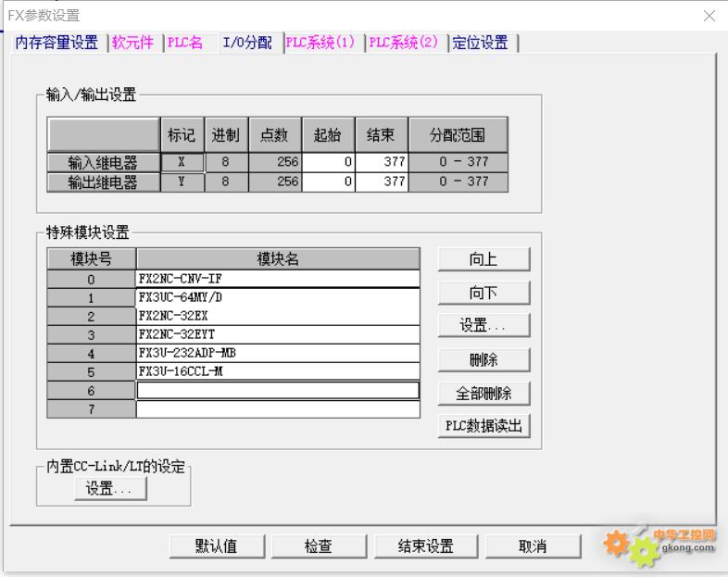The image size is (728, 577).
Task: Click the 向上 move-up button
Action: [x=483, y=259]
